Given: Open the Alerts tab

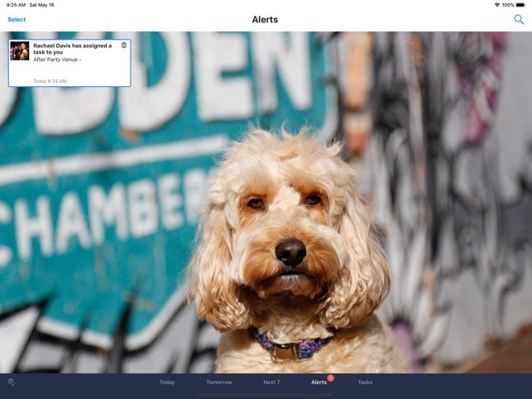Looking at the screenshot, I should click(x=319, y=382).
